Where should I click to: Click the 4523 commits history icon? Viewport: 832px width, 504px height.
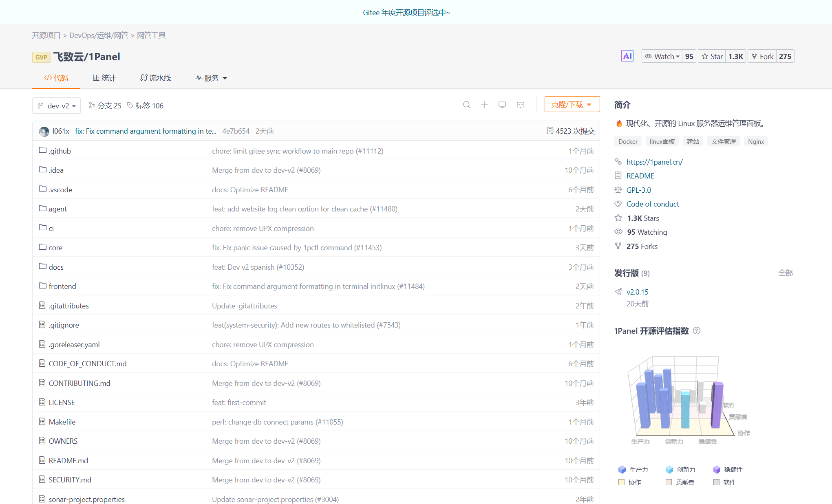[x=550, y=131]
